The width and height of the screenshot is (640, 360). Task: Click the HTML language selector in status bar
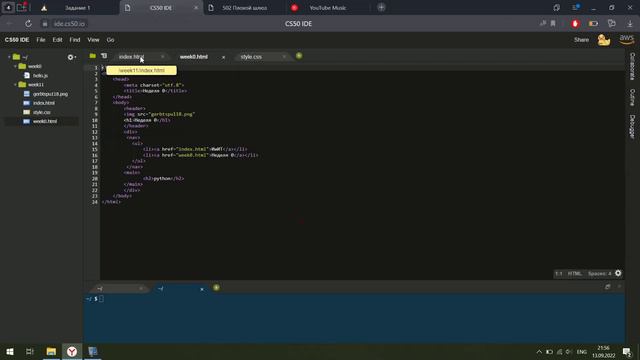click(x=575, y=273)
